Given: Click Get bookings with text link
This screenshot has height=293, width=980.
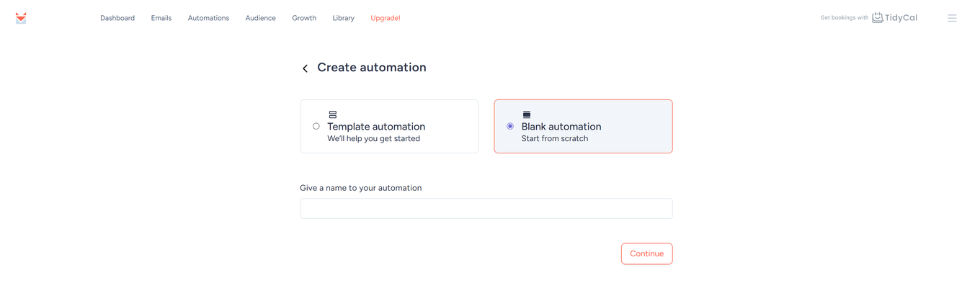Looking at the screenshot, I should click(845, 18).
